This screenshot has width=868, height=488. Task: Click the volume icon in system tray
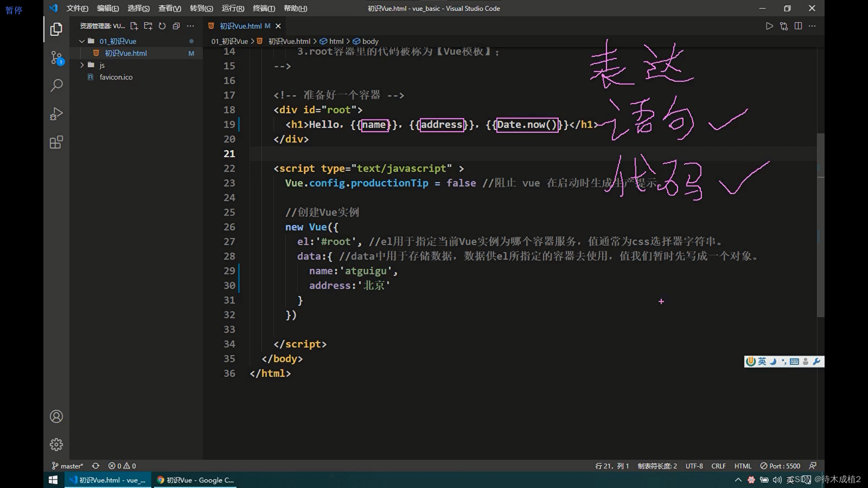777,480
